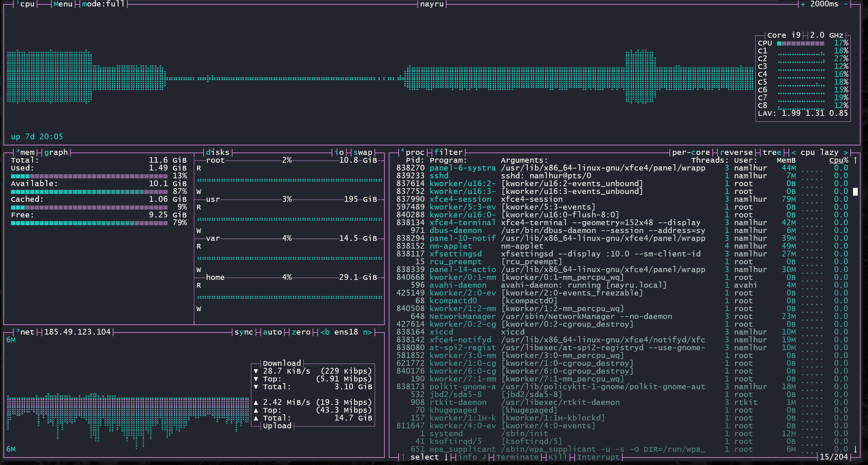
Task: Select the xfce4-session process row
Action: [461, 199]
